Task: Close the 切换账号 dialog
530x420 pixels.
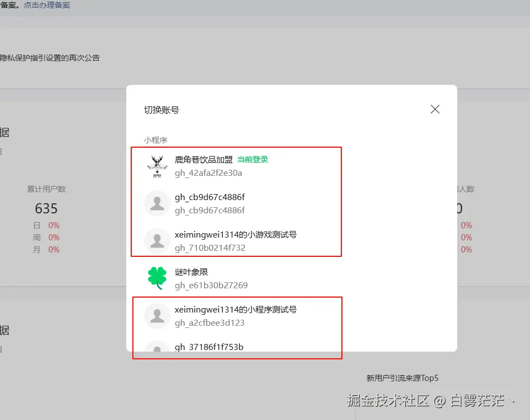Action: tap(435, 109)
